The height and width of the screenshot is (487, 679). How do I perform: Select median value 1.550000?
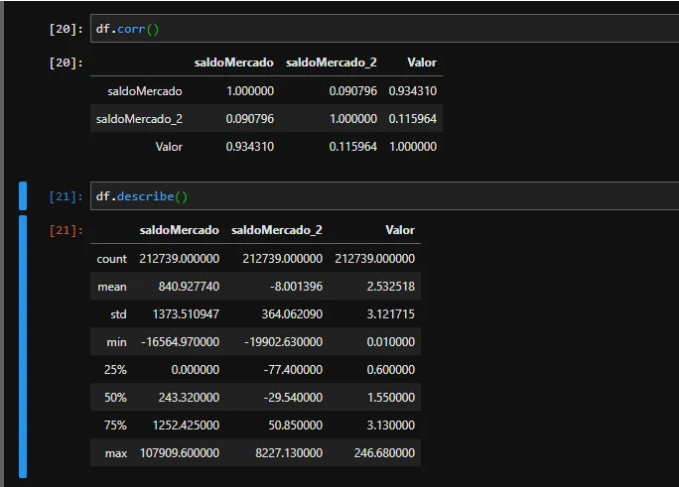pos(391,397)
